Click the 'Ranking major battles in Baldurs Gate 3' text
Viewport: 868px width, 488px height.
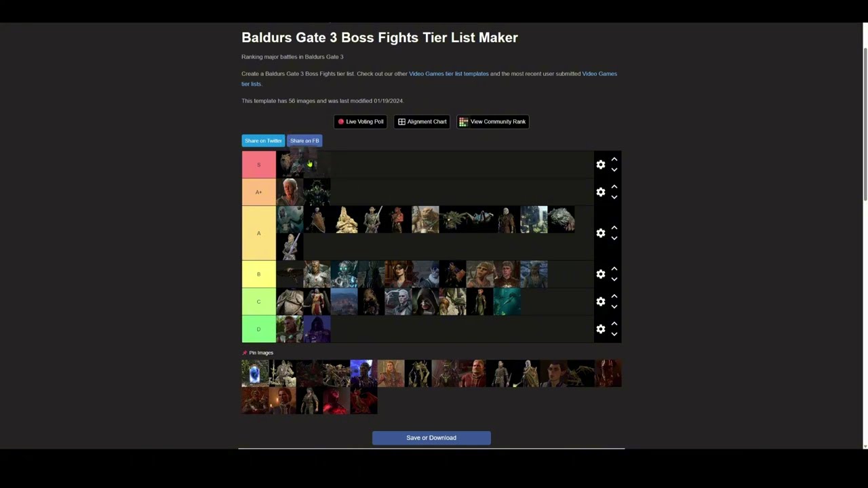(292, 57)
